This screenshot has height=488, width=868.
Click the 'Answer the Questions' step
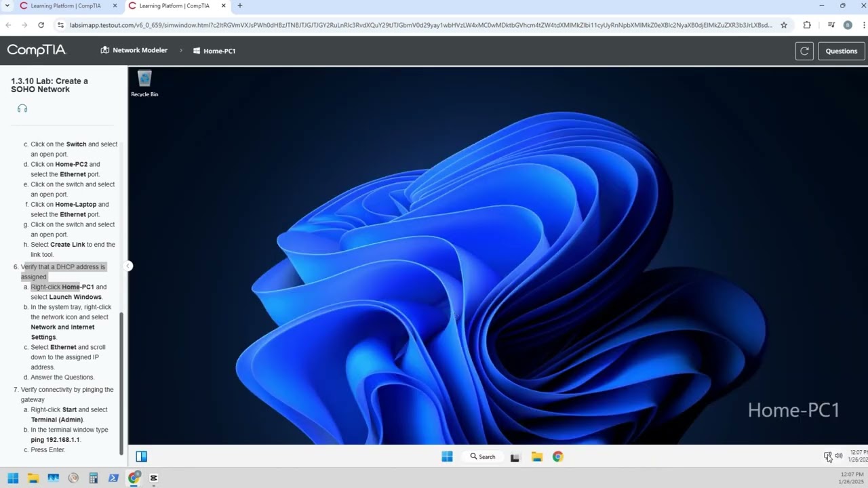click(62, 378)
